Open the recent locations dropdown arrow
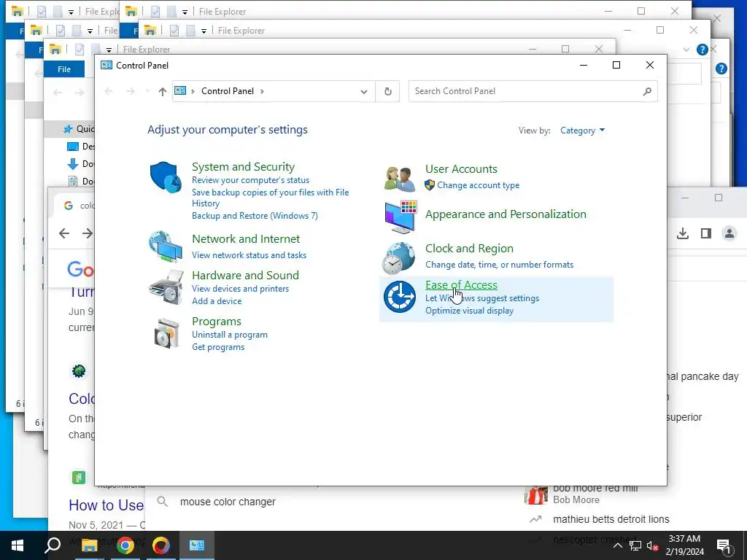The width and height of the screenshot is (747, 560). 147,91
